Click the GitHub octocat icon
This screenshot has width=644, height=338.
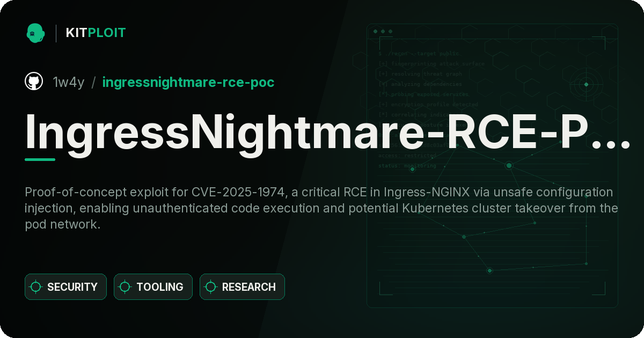(x=34, y=82)
